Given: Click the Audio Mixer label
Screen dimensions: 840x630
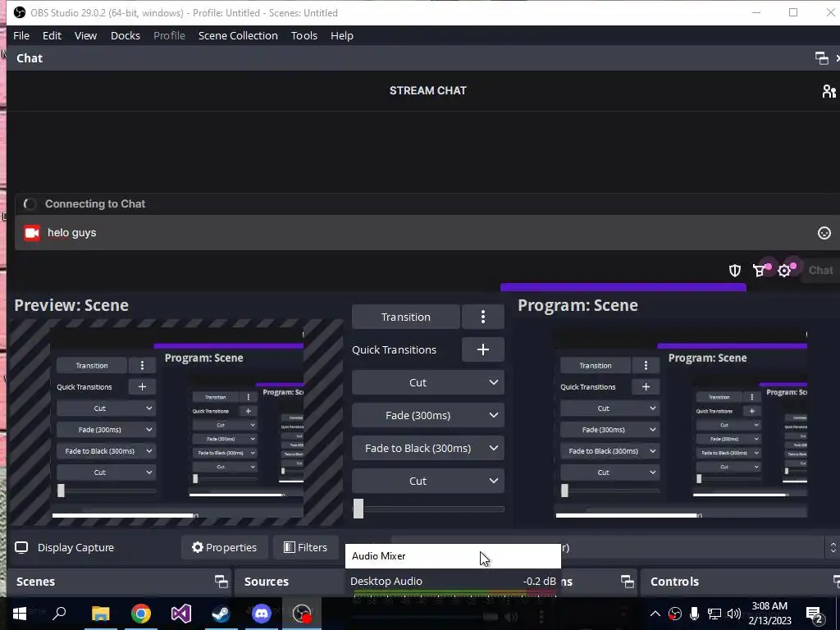Looking at the screenshot, I should [x=379, y=556].
